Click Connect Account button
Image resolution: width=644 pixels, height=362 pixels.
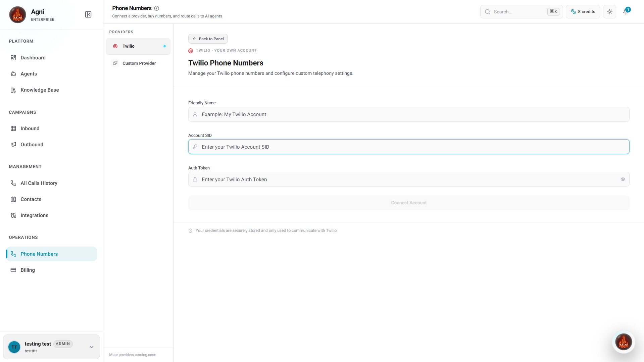coord(409,203)
